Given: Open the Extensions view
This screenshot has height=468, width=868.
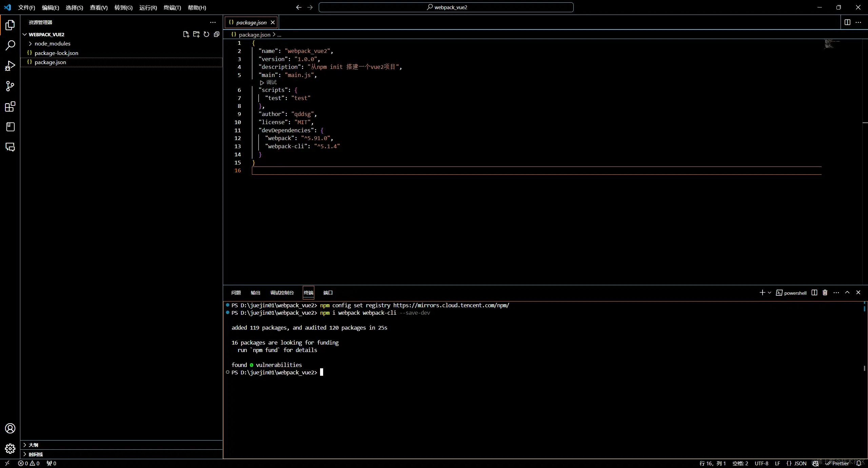Looking at the screenshot, I should [10, 107].
